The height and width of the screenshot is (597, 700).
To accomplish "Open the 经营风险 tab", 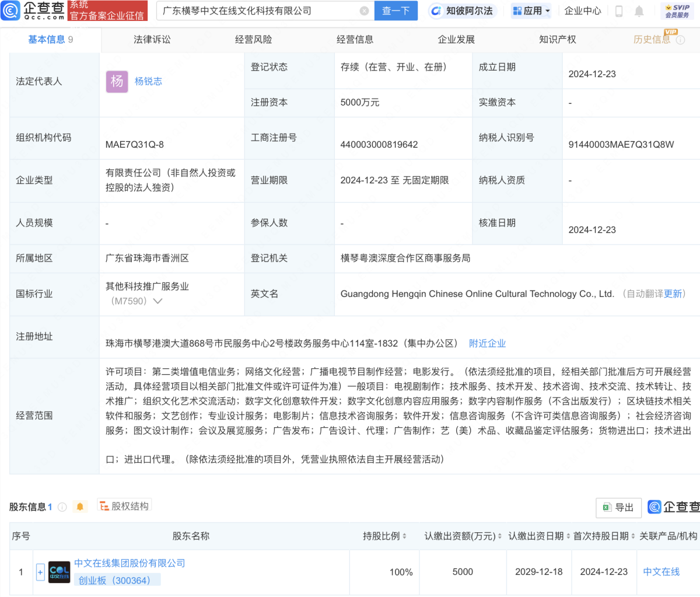I will tap(254, 40).
